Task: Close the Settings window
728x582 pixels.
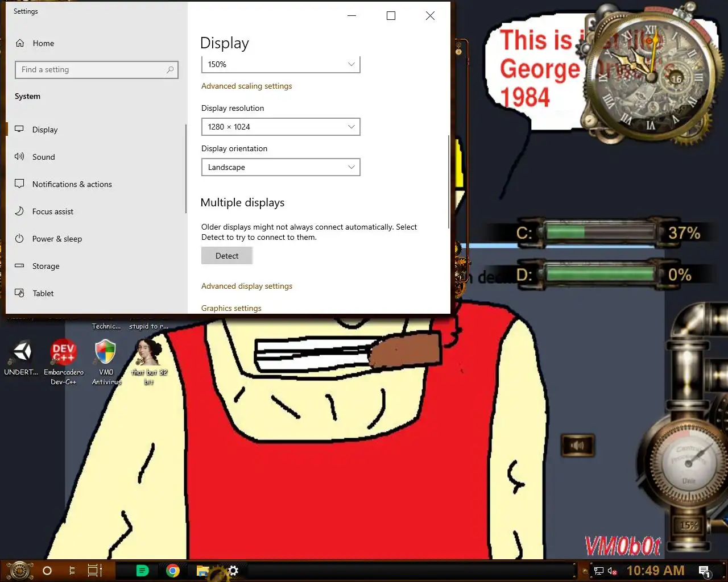Action: (430, 16)
